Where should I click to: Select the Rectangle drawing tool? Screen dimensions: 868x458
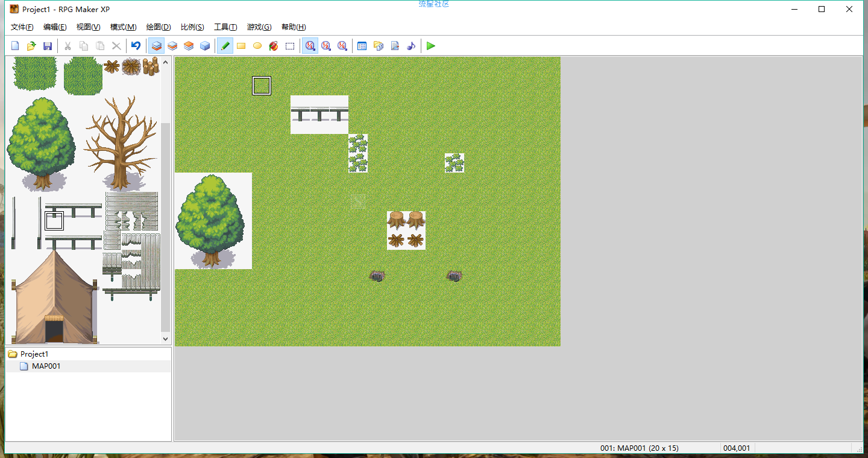(x=241, y=46)
